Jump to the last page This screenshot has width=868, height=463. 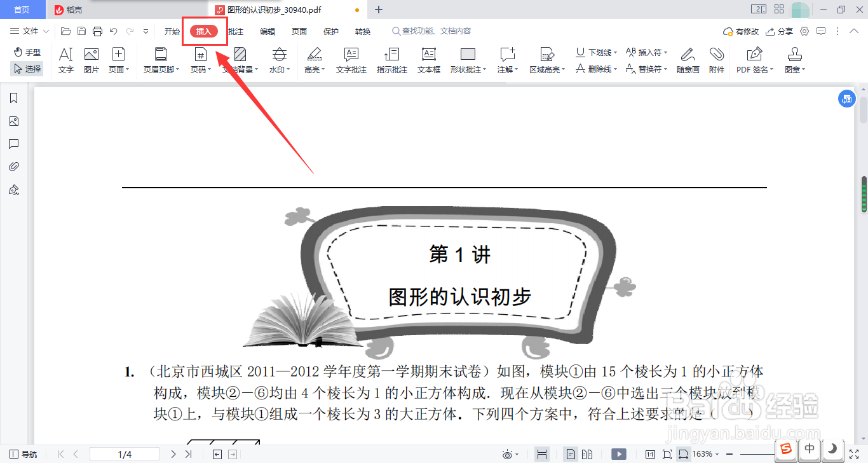click(188, 454)
